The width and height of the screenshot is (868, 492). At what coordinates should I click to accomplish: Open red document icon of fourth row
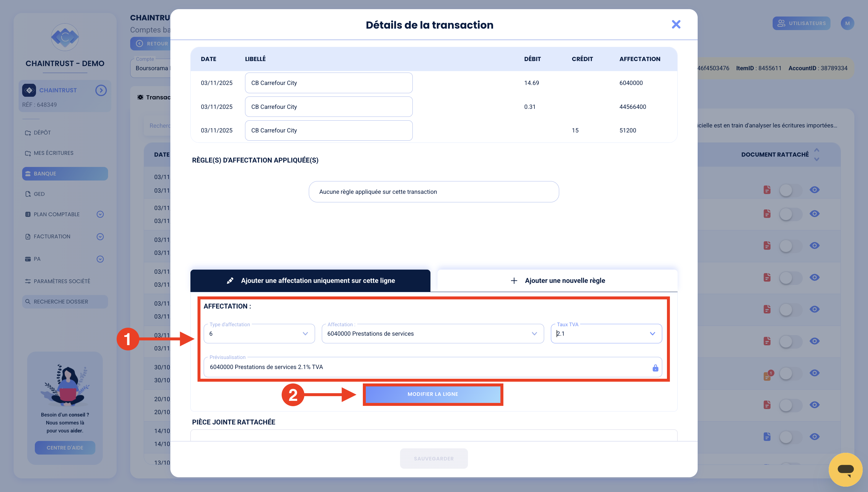click(767, 278)
